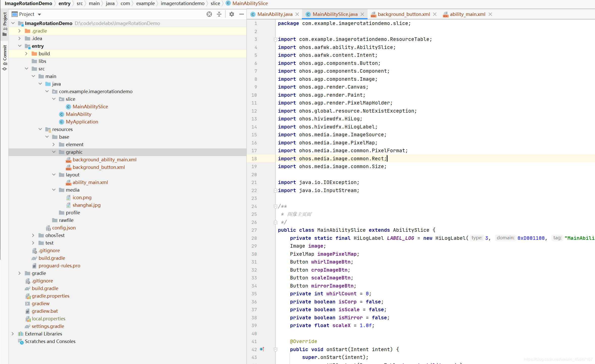Collapse the src folder

pos(27,69)
